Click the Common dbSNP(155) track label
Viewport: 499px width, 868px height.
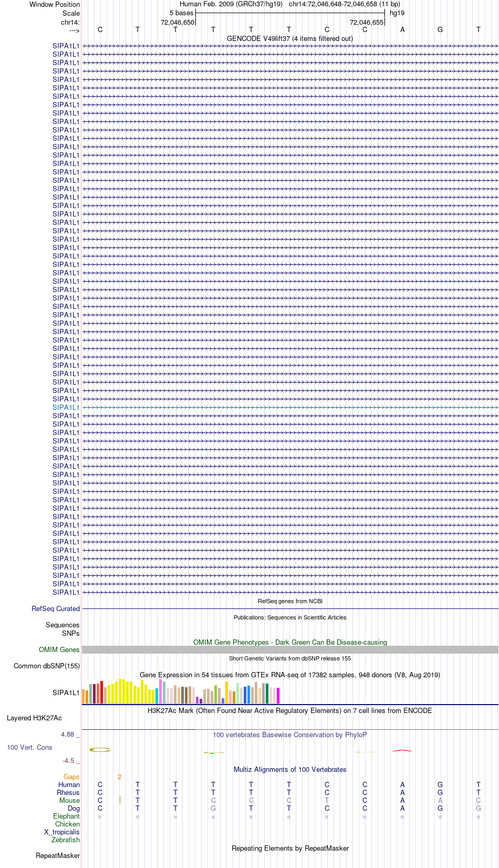coord(47,666)
